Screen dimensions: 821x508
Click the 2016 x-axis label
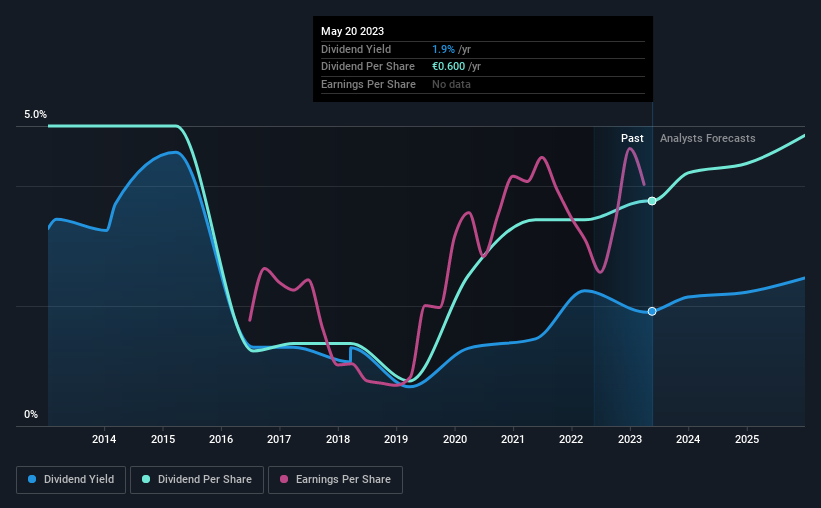click(x=221, y=439)
